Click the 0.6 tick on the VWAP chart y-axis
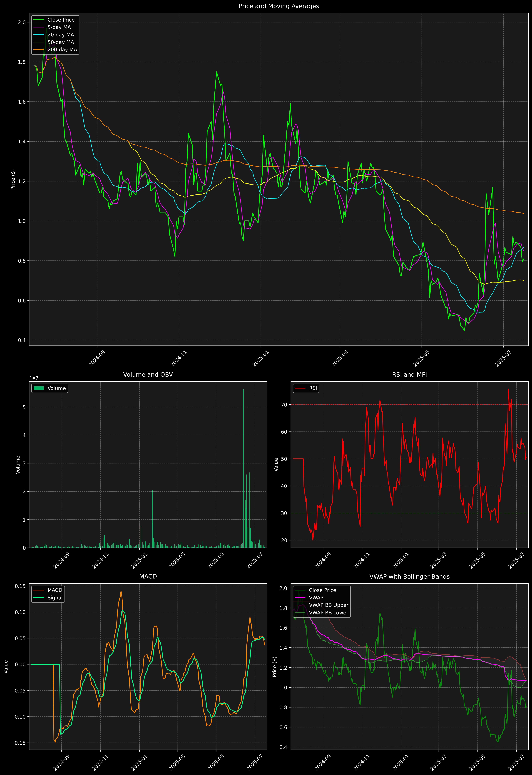The height and width of the screenshot is (775, 532). (283, 728)
